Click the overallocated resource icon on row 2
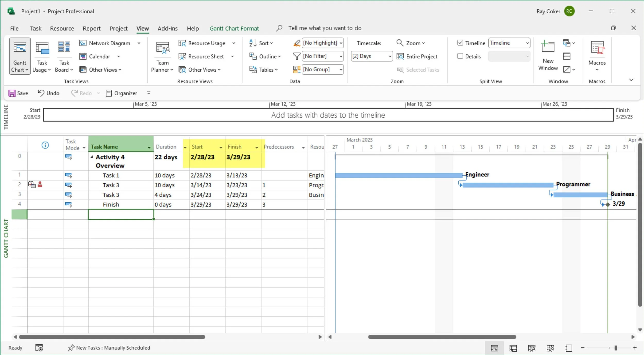644x355 pixels. (40, 185)
